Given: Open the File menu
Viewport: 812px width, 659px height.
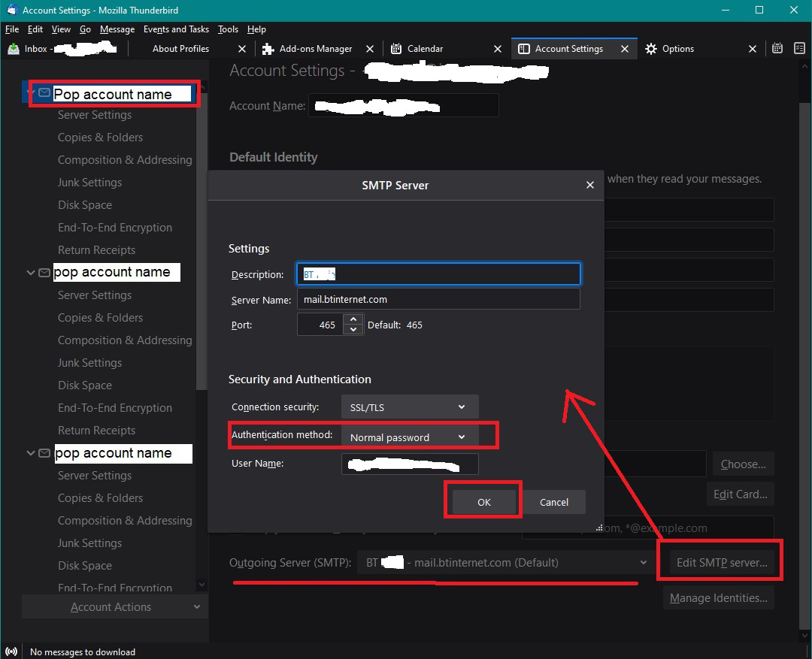Looking at the screenshot, I should click(12, 29).
